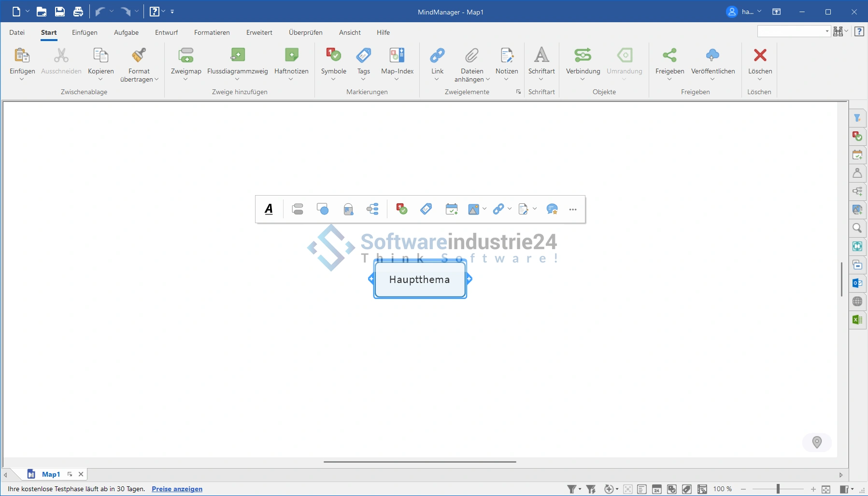Open image dropdown arrow in floating toolbar
The height and width of the screenshot is (496, 868).
coord(484,209)
